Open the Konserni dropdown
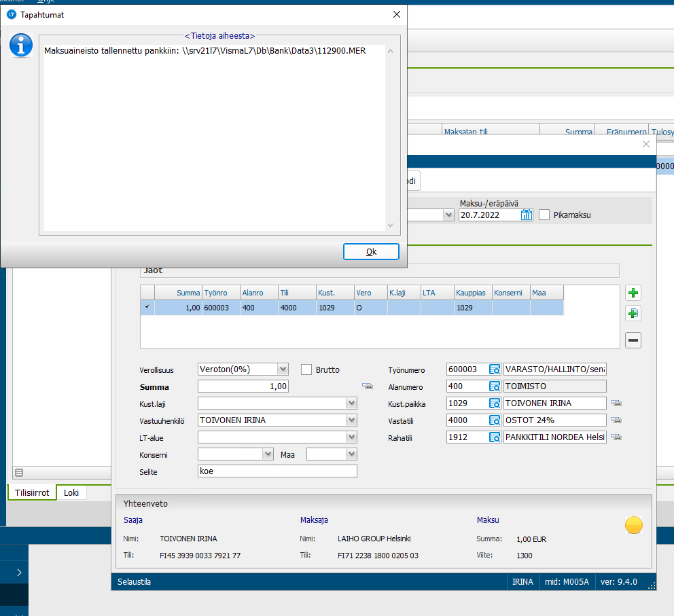Viewport: 674px width, 616px height. (x=268, y=454)
